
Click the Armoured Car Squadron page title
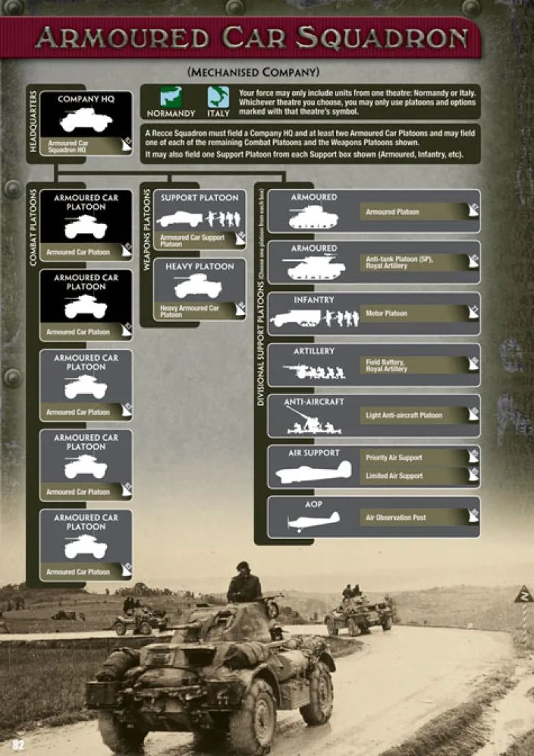point(251,38)
